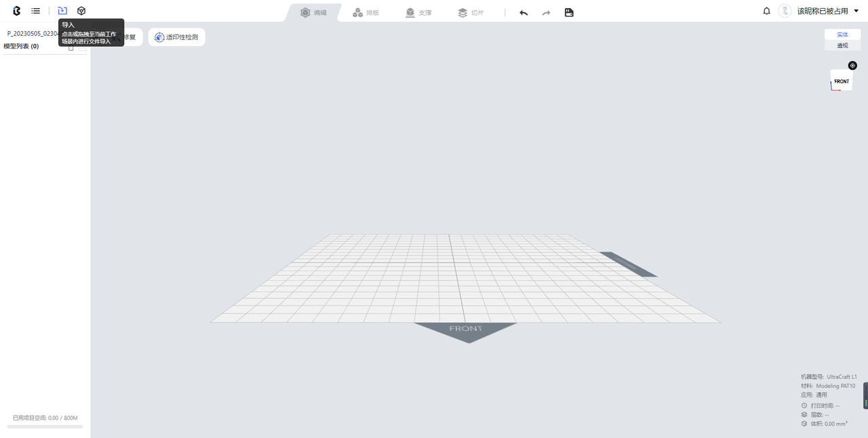Screen dimensions: 868x438
Task: Open the user account dropdown arrow
Action: [x=856, y=12]
